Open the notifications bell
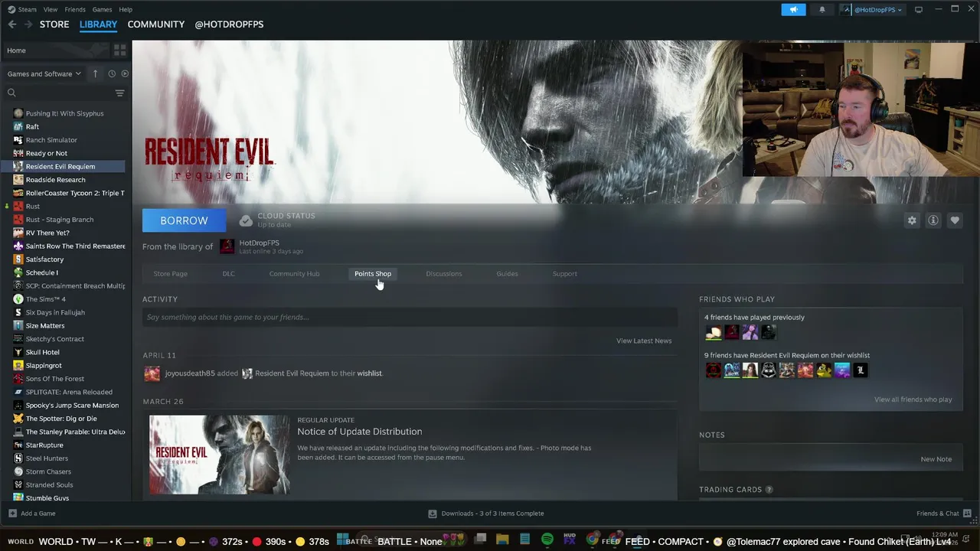Image resolution: width=980 pixels, height=551 pixels. (x=822, y=9)
